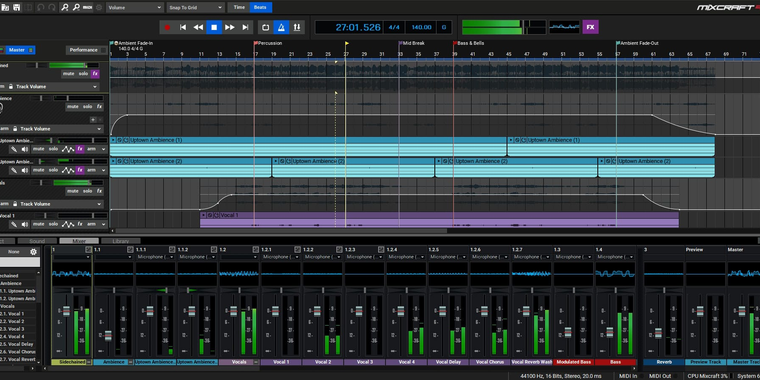760x380 pixels.
Task: Click the Bass & Bells marker
Action: (x=470, y=43)
